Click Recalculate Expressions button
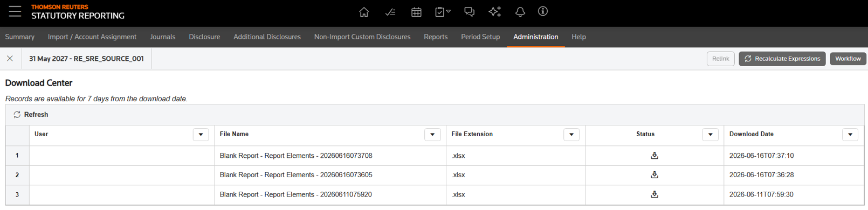This screenshot has height=210, width=868. click(x=782, y=59)
